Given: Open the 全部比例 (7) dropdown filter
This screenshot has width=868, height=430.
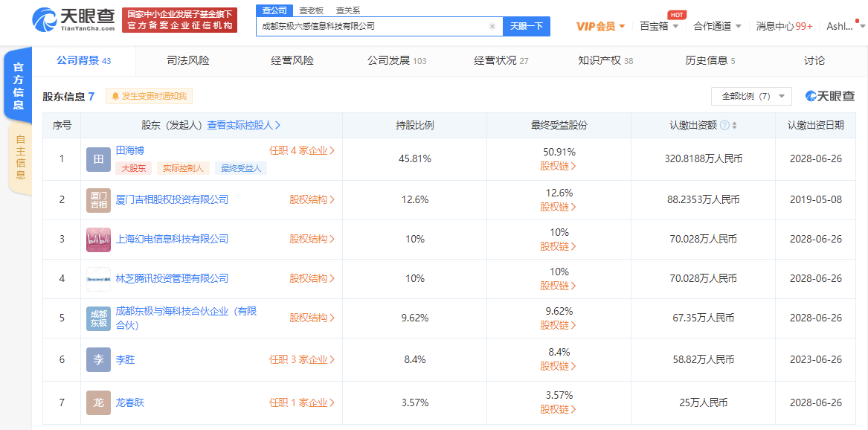Looking at the screenshot, I should (x=751, y=96).
